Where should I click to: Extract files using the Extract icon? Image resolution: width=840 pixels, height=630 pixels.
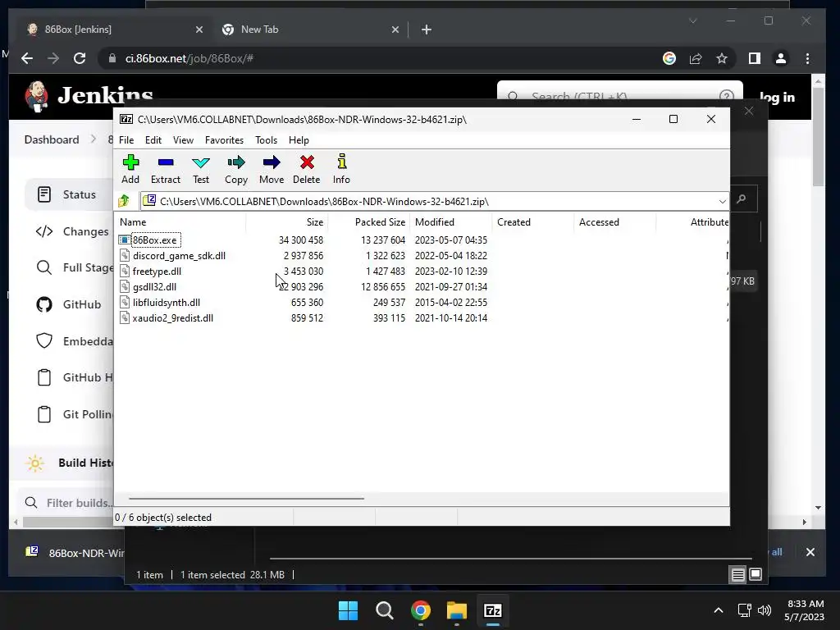[166, 169]
